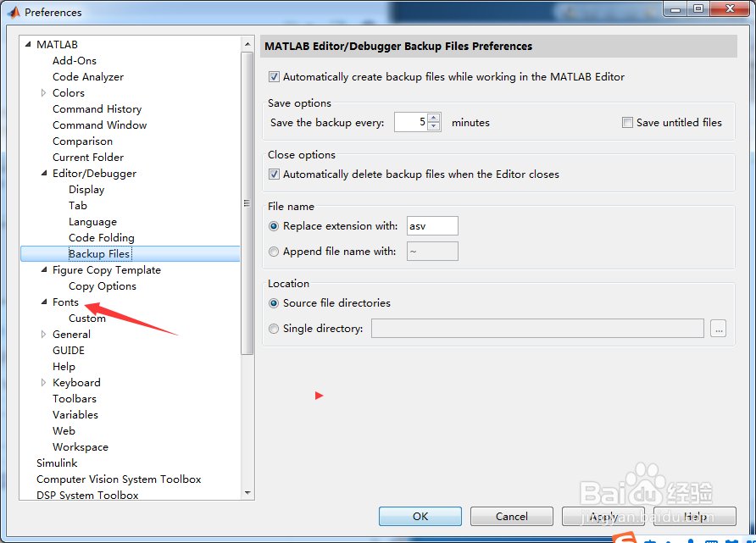Image resolution: width=756 pixels, height=543 pixels.
Task: Select Help item in preferences tree
Action: coord(64,367)
